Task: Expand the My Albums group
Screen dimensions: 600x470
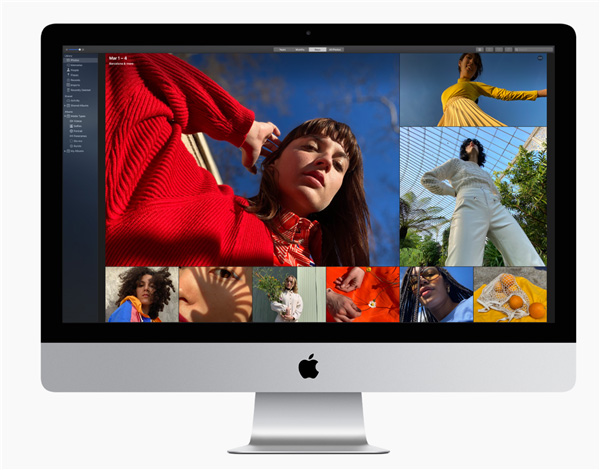Action: (67, 151)
